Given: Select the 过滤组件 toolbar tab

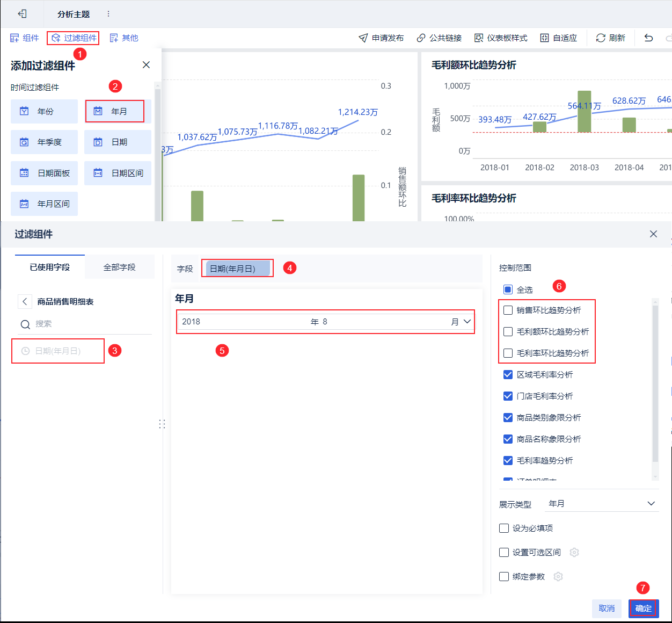Looking at the screenshot, I should [74, 38].
